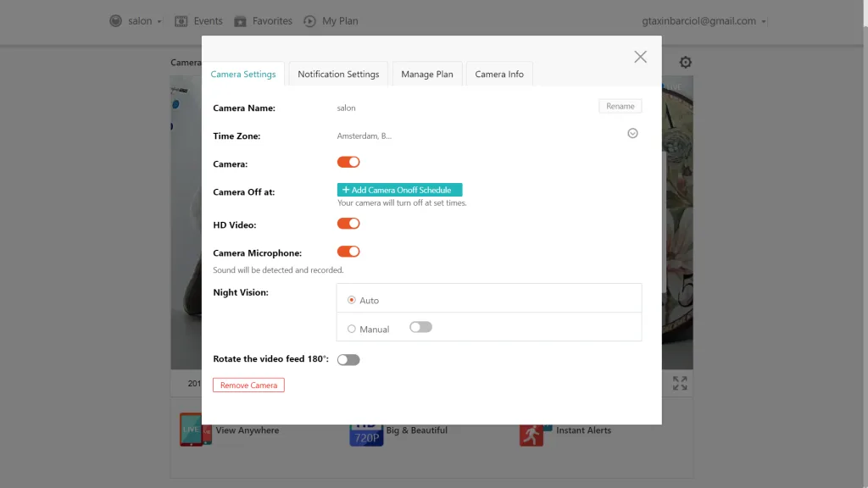Screen dimensions: 868x488
Task: Close the camera settings dialog
Action: click(640, 57)
